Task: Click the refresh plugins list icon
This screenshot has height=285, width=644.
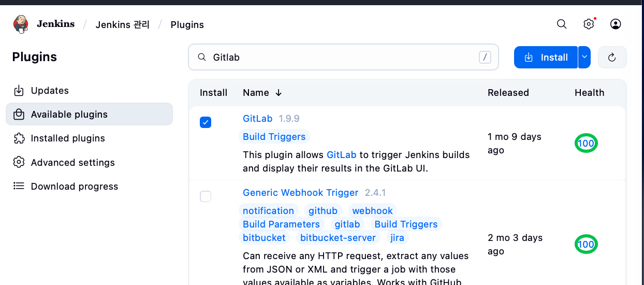Action: click(x=612, y=58)
